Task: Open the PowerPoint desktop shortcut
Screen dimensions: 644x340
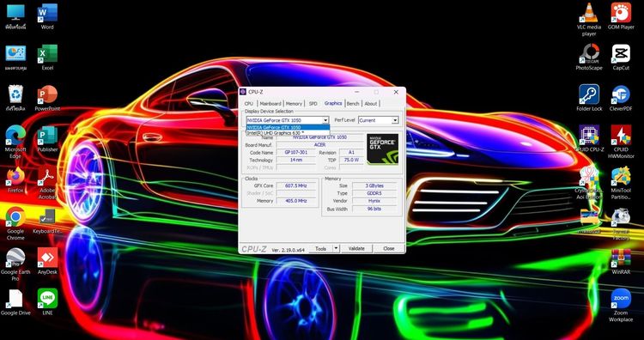Action: point(47,98)
